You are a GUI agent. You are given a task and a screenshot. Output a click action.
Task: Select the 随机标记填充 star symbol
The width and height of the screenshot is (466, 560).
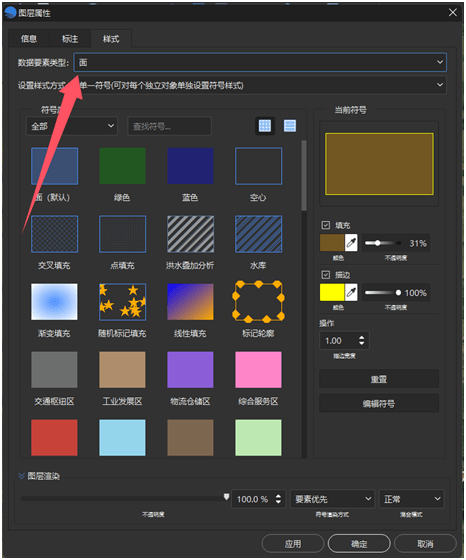point(122,302)
